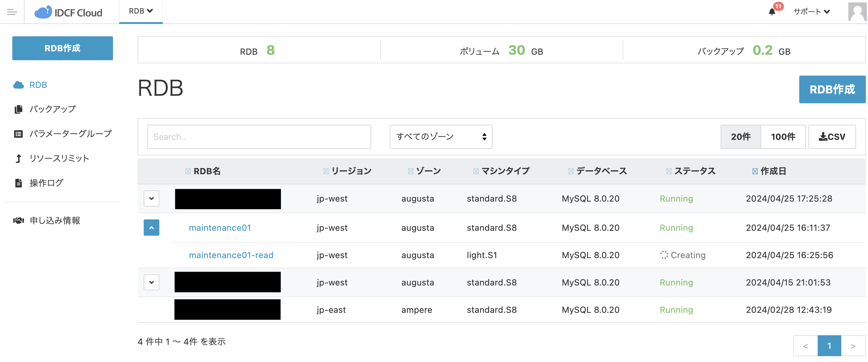868x362 pixels.
Task: Open バックアップ in sidebar
Action: coord(52,109)
